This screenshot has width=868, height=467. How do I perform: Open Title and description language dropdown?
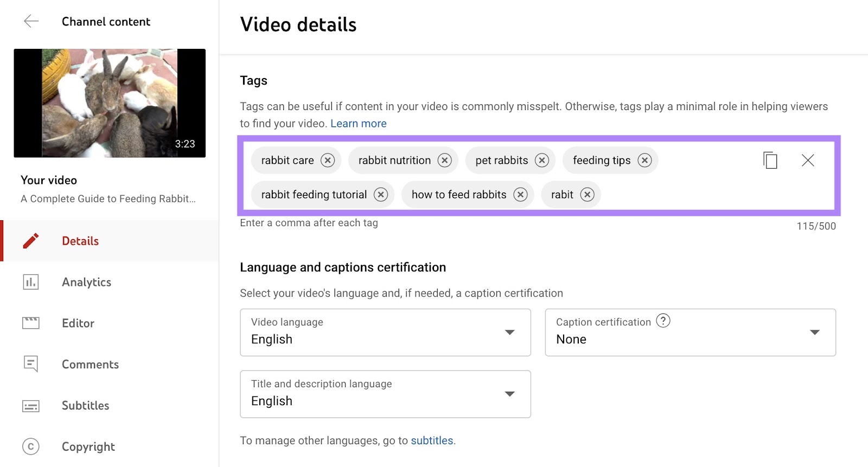pos(385,394)
